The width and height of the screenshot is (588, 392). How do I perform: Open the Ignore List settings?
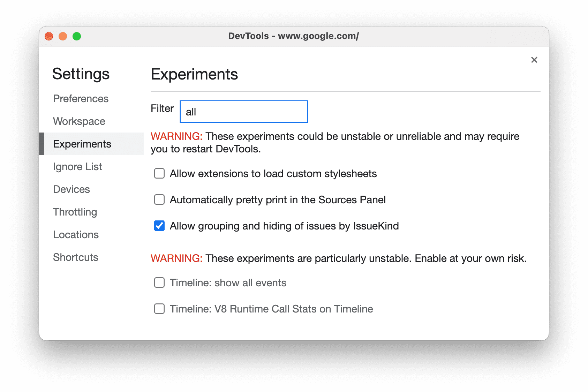click(x=77, y=167)
